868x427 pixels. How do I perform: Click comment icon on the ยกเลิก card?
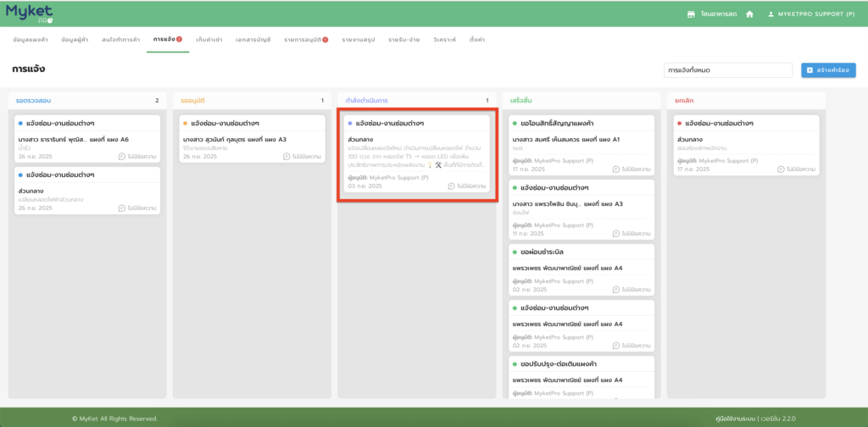(782, 169)
